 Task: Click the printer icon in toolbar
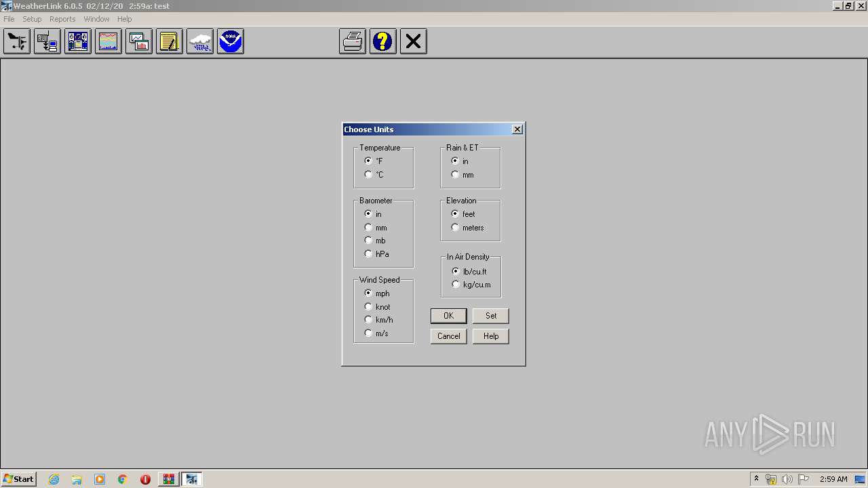point(353,41)
